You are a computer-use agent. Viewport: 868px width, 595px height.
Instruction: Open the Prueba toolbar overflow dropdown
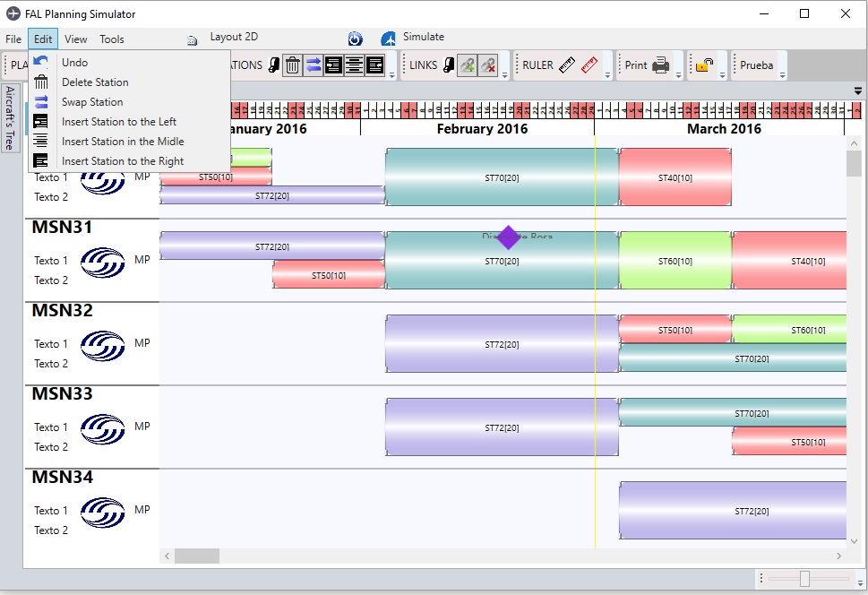(x=782, y=75)
